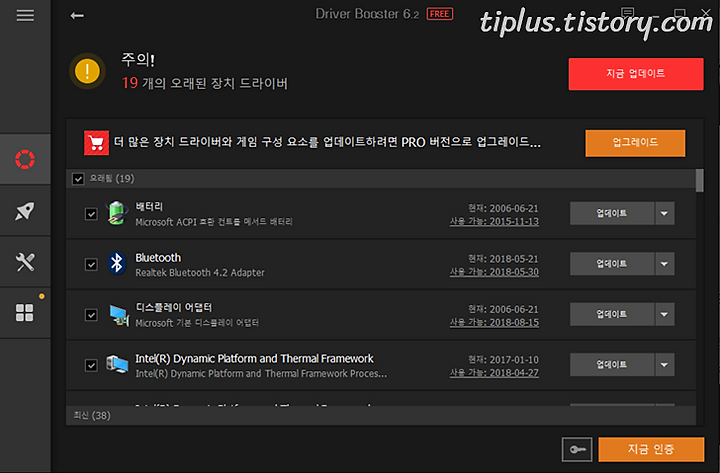720x473 pixels.
Task: Open the feedback chat icon in title bar
Action: [x=628, y=12]
